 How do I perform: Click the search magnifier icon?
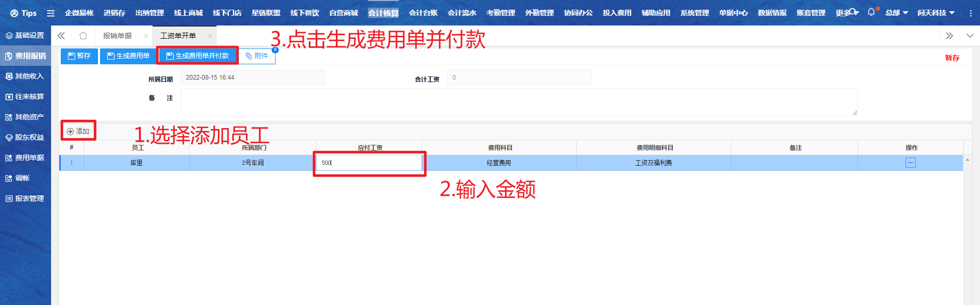tap(853, 12)
